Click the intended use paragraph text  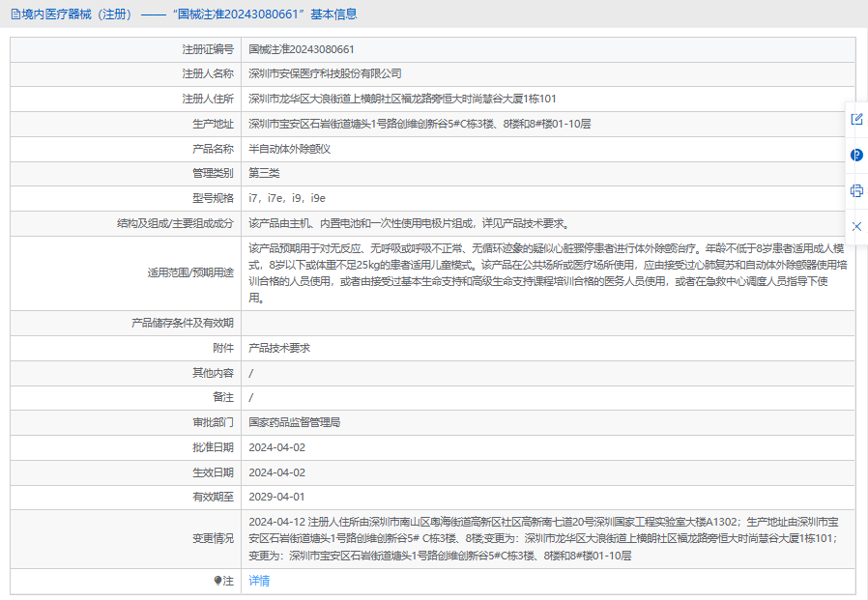[547, 273]
